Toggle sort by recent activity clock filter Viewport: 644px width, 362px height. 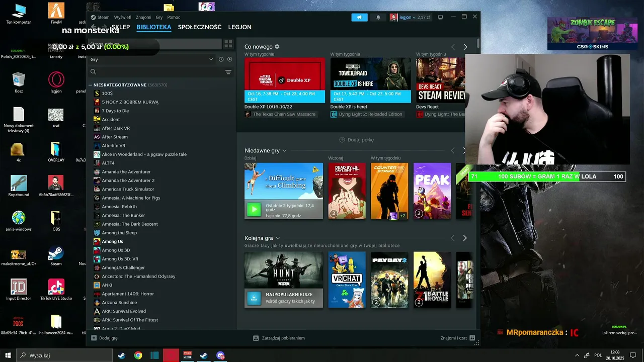tap(221, 59)
